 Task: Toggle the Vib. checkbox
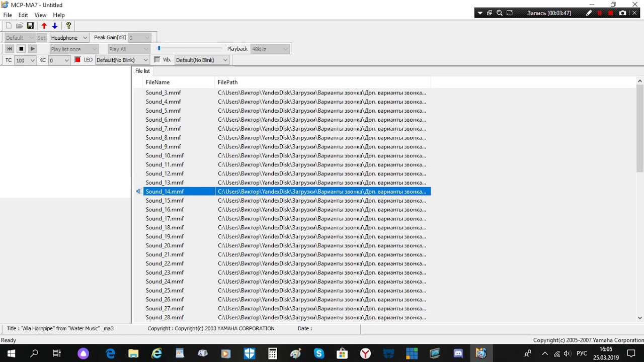(x=157, y=60)
